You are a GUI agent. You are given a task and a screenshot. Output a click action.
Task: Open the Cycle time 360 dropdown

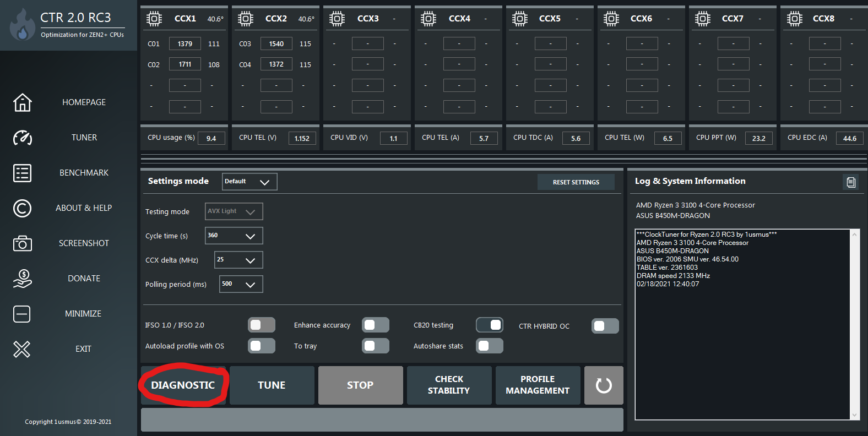point(234,236)
